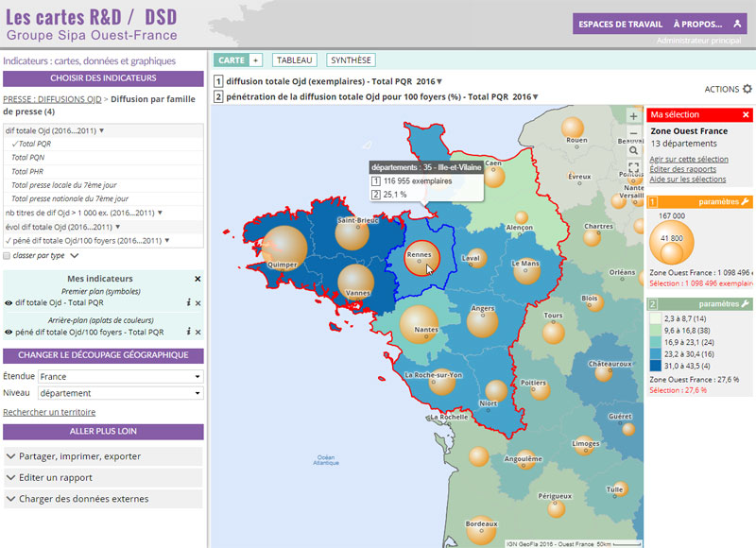Open Rechercher un territoire link
Image resolution: width=756 pixels, height=548 pixels.
click(x=49, y=412)
